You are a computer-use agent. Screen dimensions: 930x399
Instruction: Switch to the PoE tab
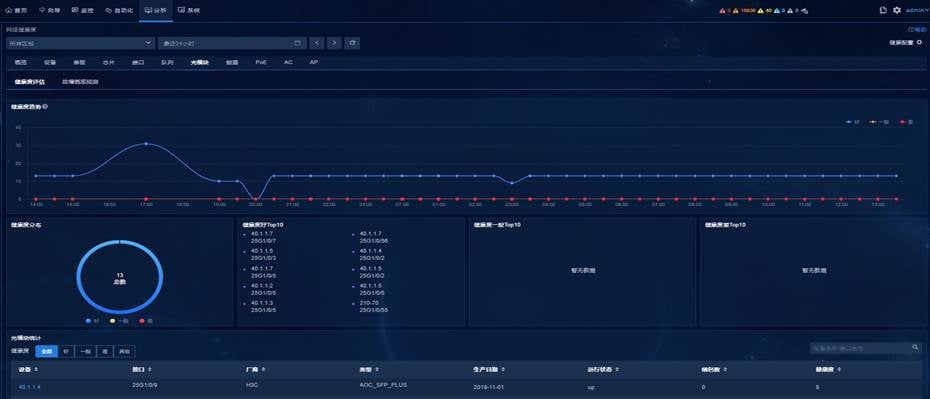261,62
